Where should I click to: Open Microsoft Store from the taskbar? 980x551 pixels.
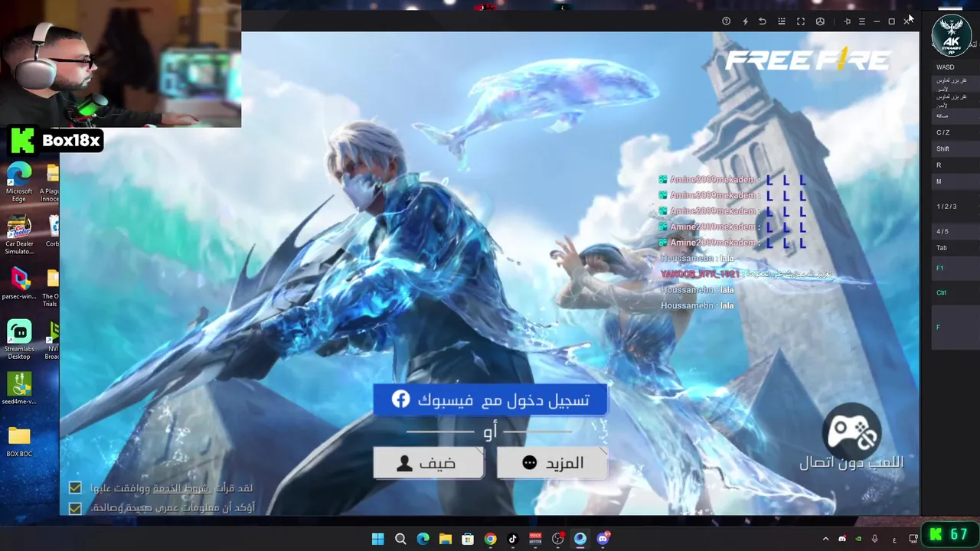click(468, 539)
